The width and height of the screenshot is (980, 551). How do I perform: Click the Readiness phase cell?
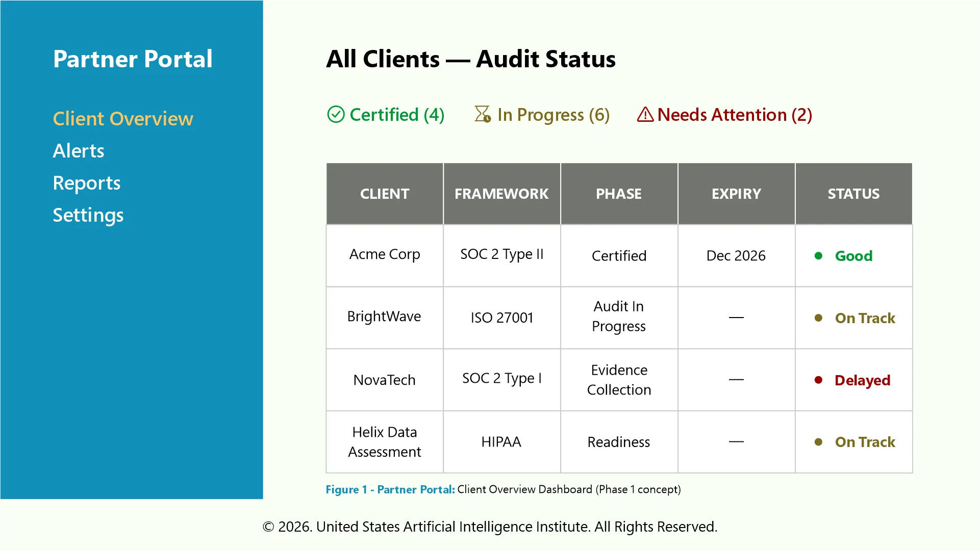(619, 442)
